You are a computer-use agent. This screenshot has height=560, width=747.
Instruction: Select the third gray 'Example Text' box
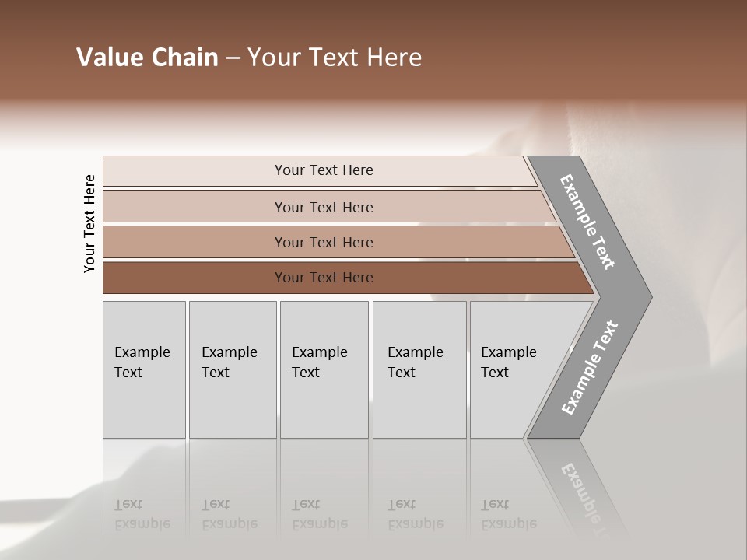pos(324,369)
